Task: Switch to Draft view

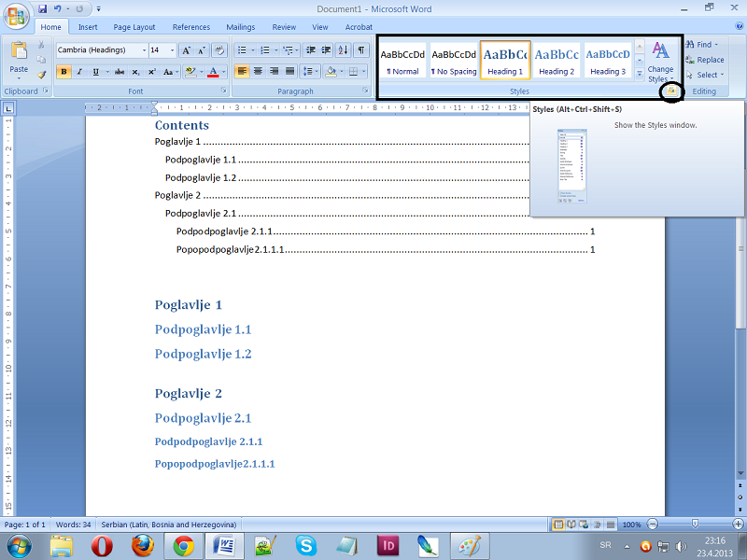Action: click(x=611, y=525)
